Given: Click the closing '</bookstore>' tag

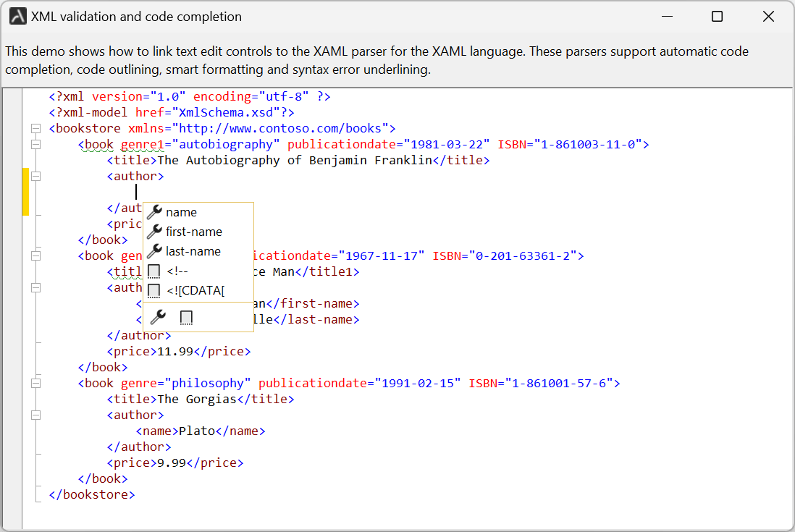Looking at the screenshot, I should point(92,495).
